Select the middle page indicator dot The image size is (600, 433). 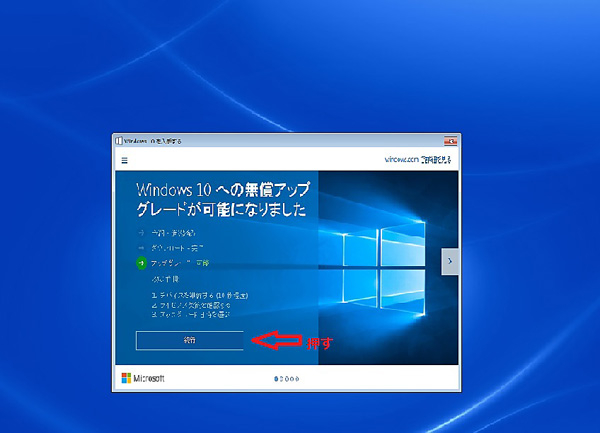tap(287, 379)
